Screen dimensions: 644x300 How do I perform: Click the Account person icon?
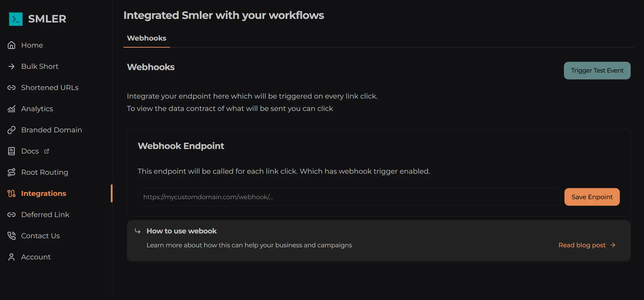point(11,257)
